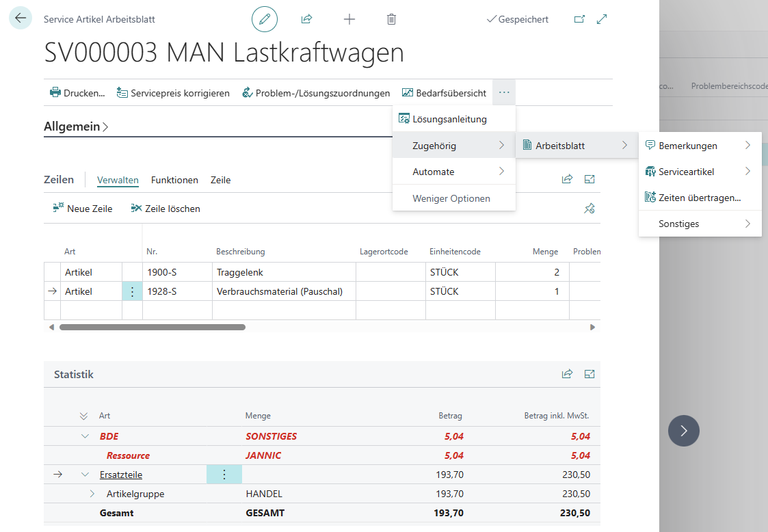This screenshot has width=768, height=532.
Task: Click Gesamt total row label
Action: 116,513
